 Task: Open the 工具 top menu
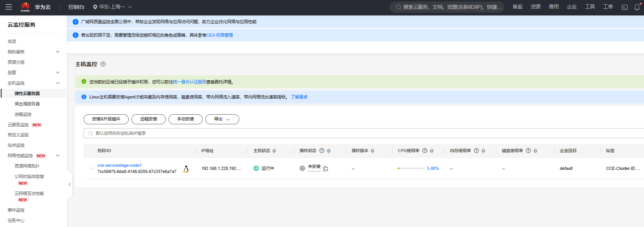[590, 7]
